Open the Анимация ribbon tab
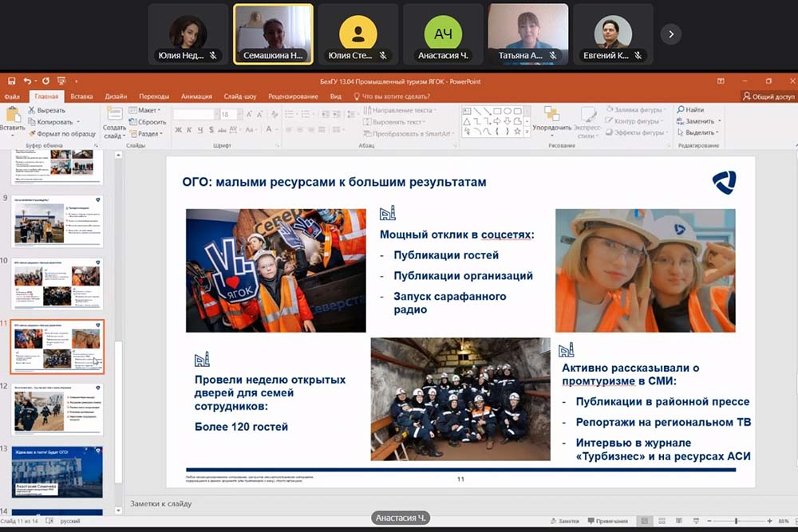 click(x=196, y=97)
